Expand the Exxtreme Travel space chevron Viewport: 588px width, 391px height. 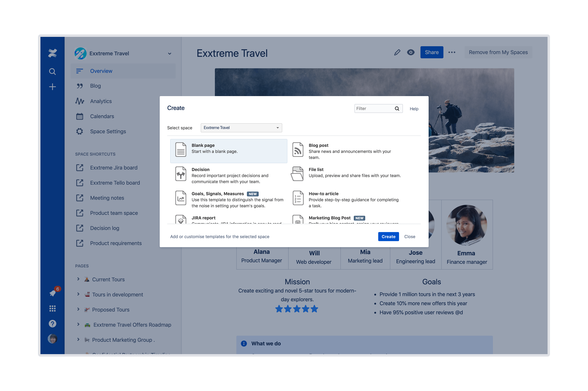(x=170, y=54)
